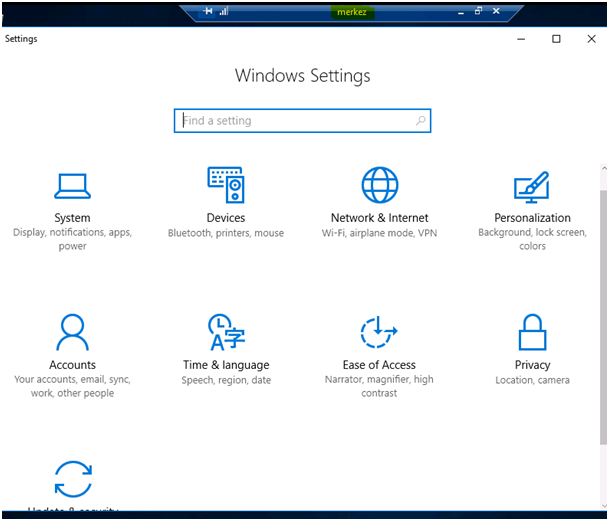Open the Privacy padlock icon
The image size is (609, 521).
click(532, 332)
